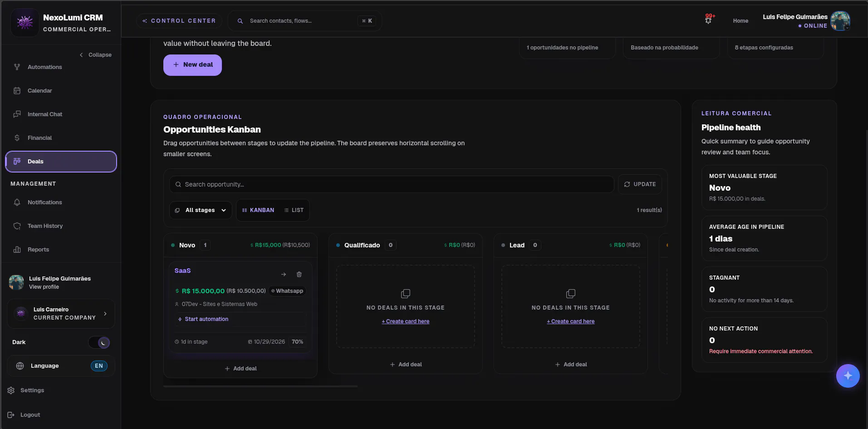Click the New deal button
The width and height of the screenshot is (868, 429).
pyautogui.click(x=192, y=65)
